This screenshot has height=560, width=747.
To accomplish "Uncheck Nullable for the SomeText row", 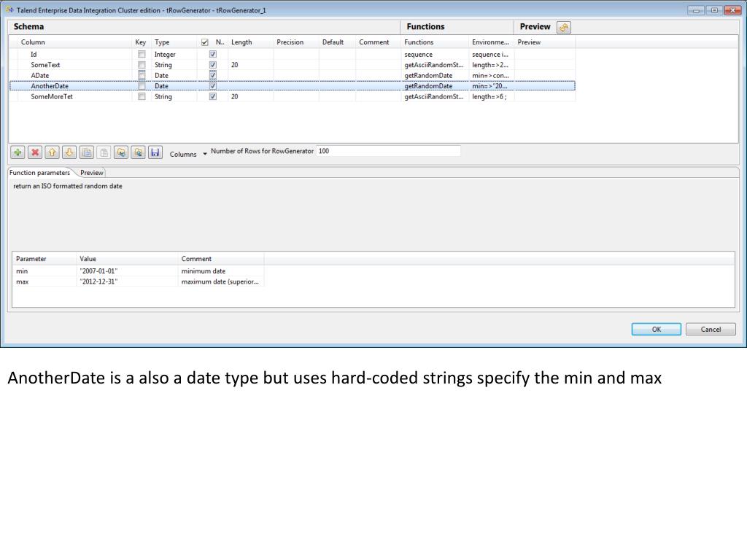I will (213, 65).
